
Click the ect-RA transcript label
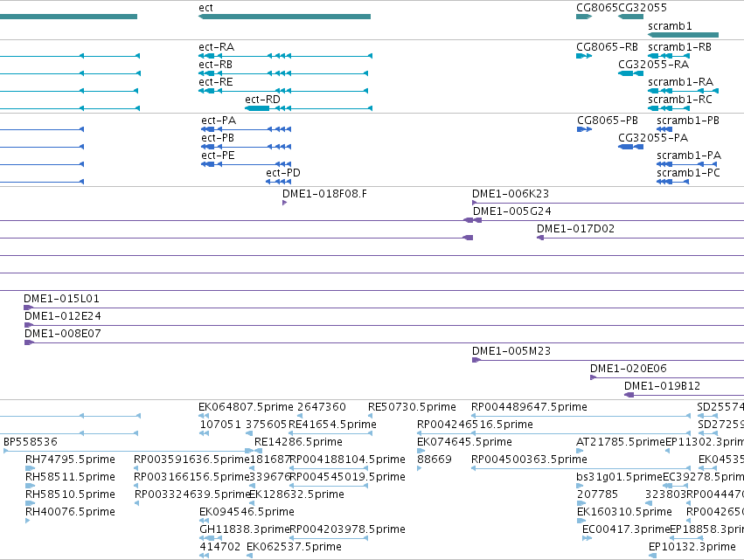tap(216, 47)
